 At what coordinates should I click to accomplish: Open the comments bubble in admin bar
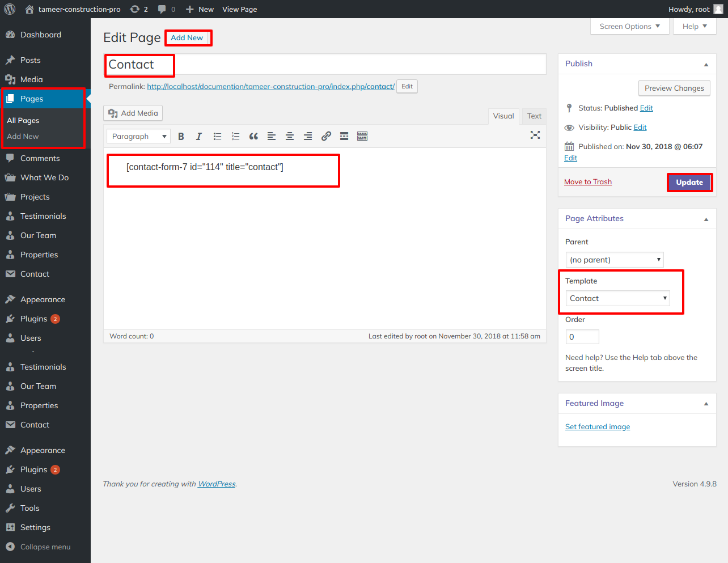point(167,9)
